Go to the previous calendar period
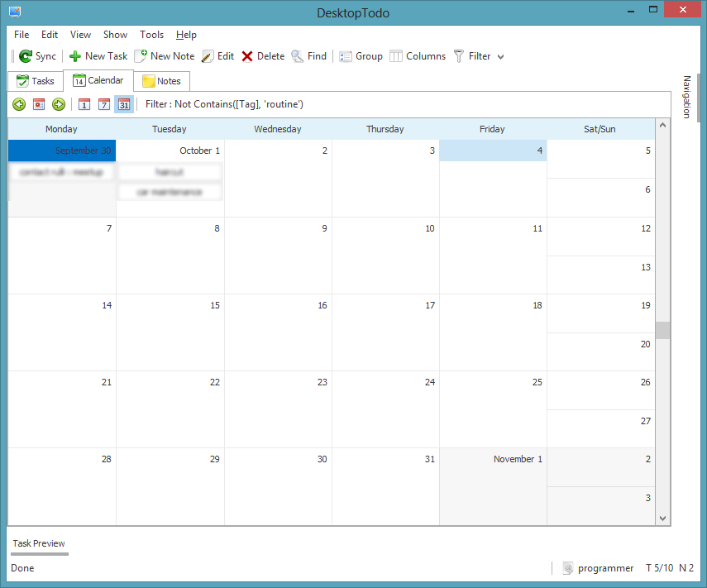707x588 pixels. pyautogui.click(x=19, y=104)
